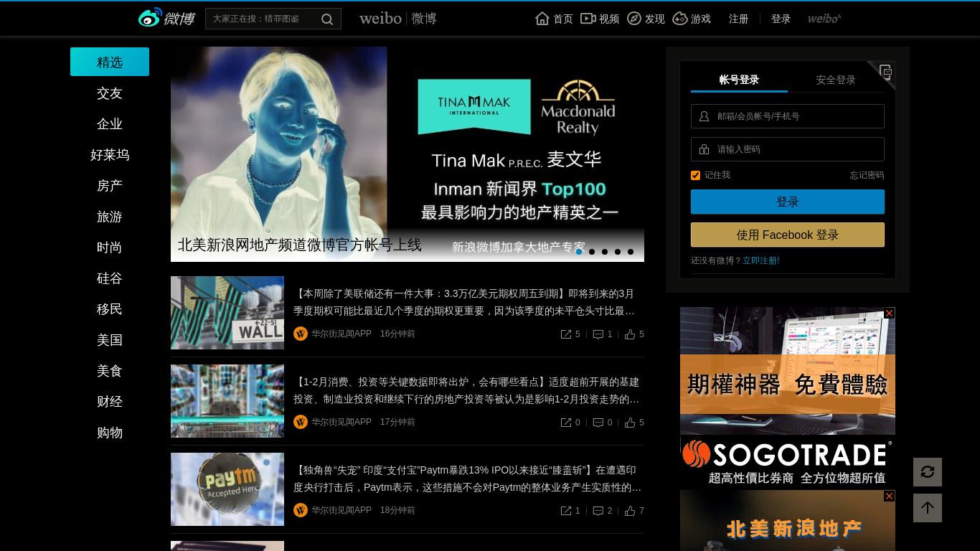The image size is (980, 551).
Task: Select 移民 category in sidebar
Action: click(110, 309)
